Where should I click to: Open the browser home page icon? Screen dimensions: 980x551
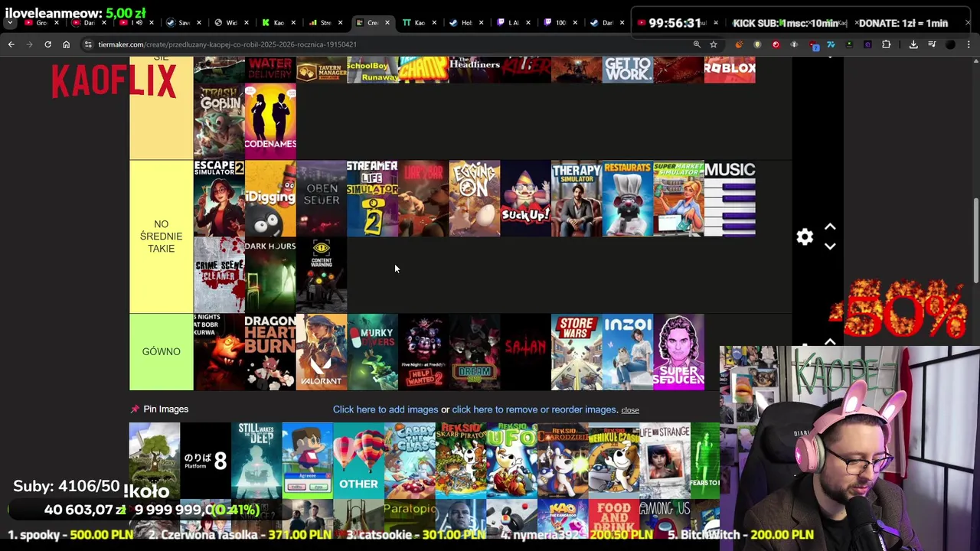[66, 44]
